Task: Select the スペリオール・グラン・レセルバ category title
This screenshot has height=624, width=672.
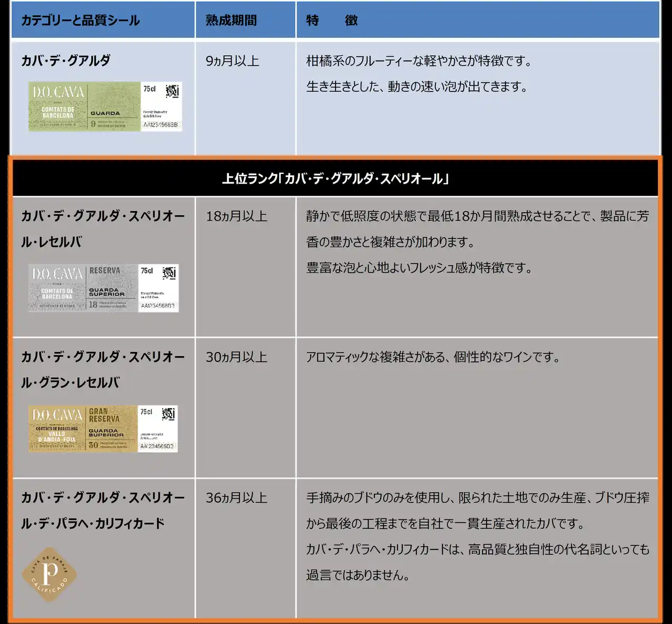Action: [x=102, y=370]
